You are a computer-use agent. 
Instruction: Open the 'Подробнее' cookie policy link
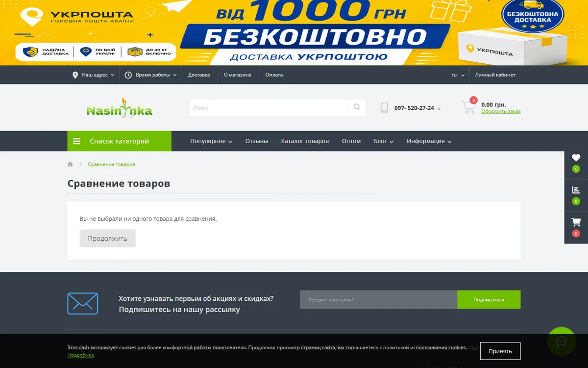(x=81, y=355)
